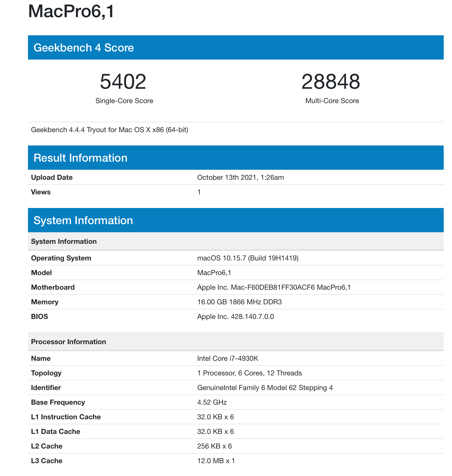Click the multi-core score 28848
The height and width of the screenshot is (476, 452).
click(x=331, y=82)
